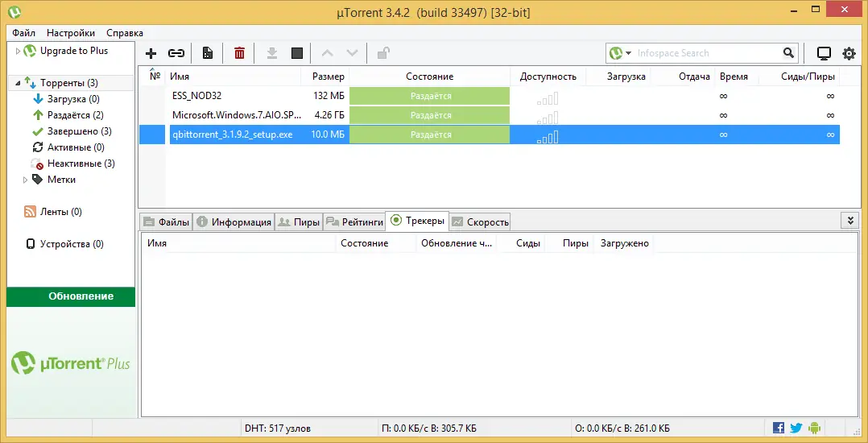The height and width of the screenshot is (443, 868).
Task: Click Add Torrent from URL link icon
Action: (176, 53)
